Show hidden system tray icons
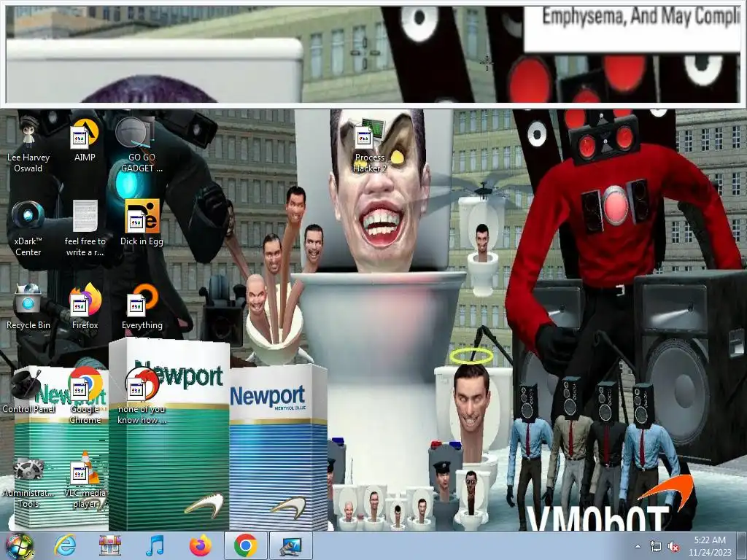Screen dimensions: 747x560 tap(638, 546)
